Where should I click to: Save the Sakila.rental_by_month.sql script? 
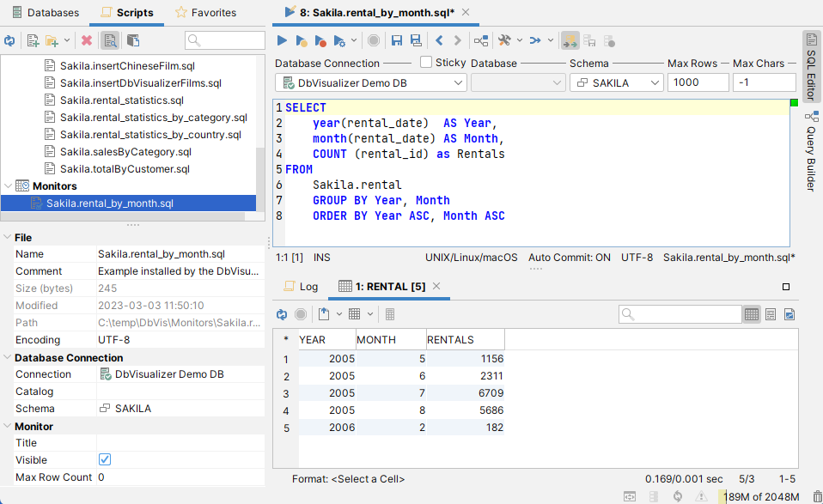(395, 39)
